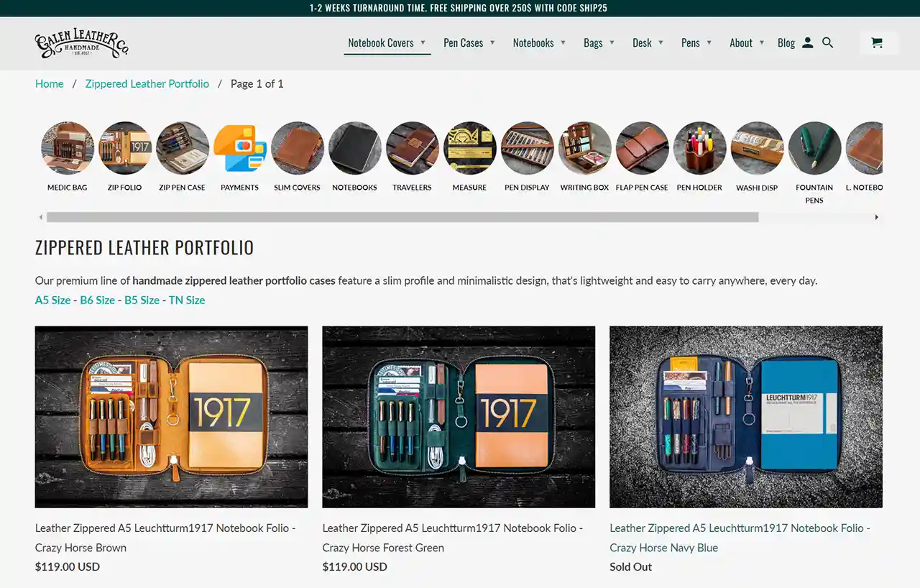Open the Crazy Horse Brown product image

click(x=172, y=417)
